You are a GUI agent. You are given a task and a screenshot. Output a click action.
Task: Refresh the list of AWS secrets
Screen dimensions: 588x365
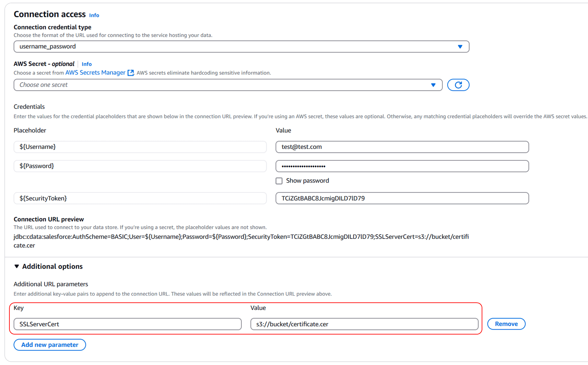(458, 85)
